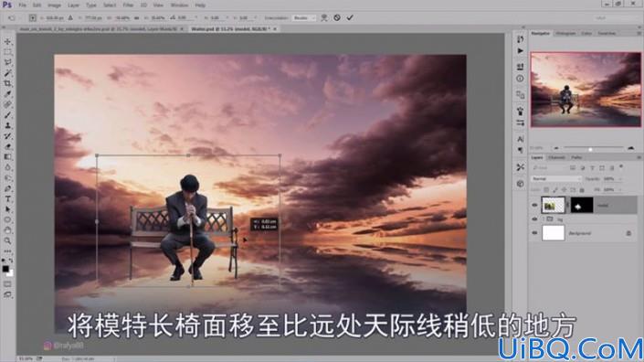The image size is (644, 362).
Task: Select the Lasso tool
Action: [x=8, y=62]
